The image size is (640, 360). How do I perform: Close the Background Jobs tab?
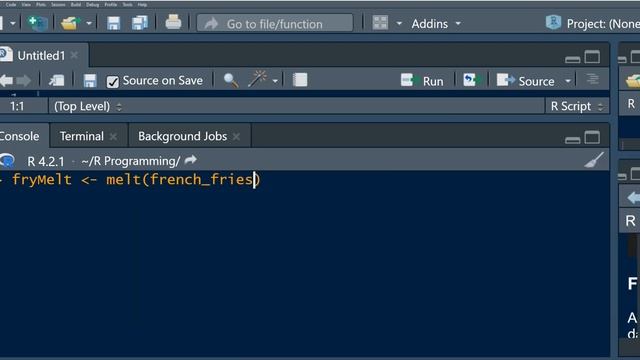[236, 137]
